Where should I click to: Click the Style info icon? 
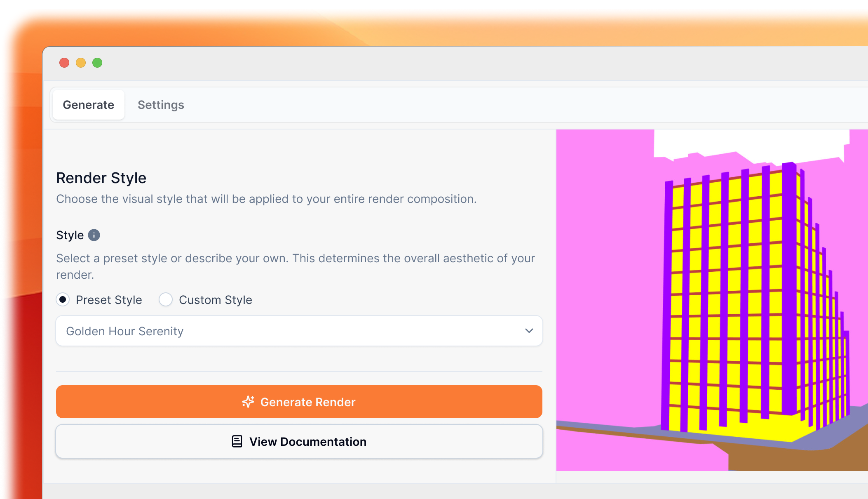click(x=94, y=235)
